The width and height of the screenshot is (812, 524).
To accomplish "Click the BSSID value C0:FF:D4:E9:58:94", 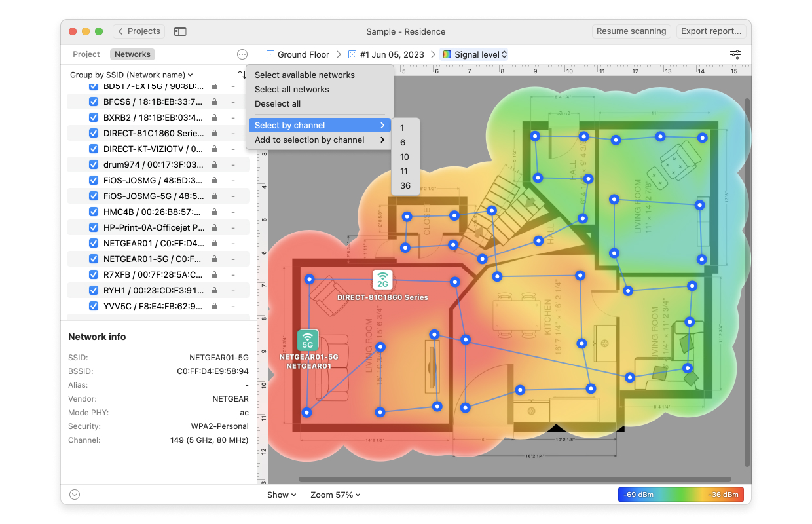I will pos(213,371).
